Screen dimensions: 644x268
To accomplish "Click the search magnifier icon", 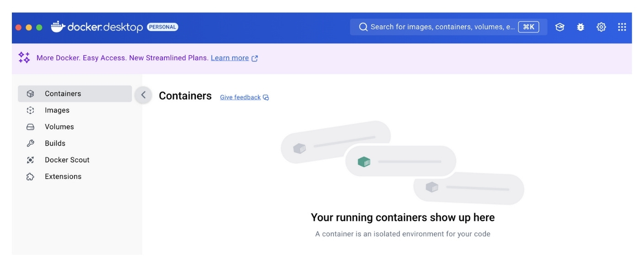I will point(363,27).
